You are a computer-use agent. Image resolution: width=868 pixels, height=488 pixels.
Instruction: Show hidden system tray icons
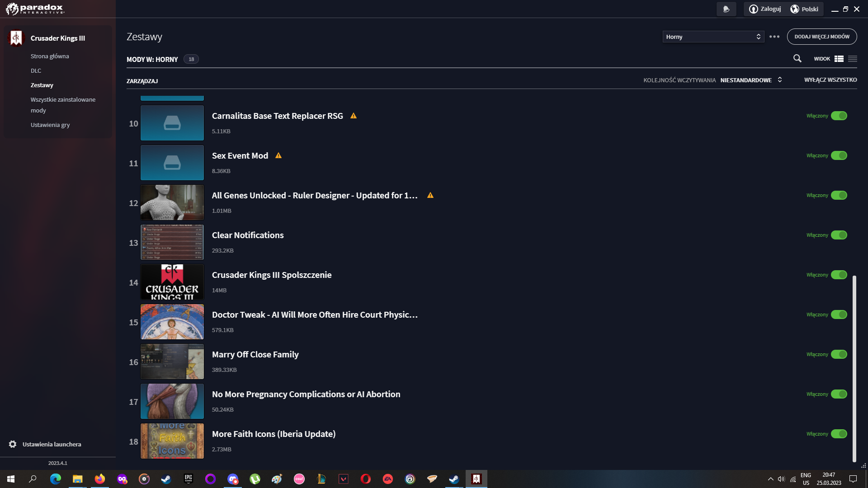pos(770,479)
